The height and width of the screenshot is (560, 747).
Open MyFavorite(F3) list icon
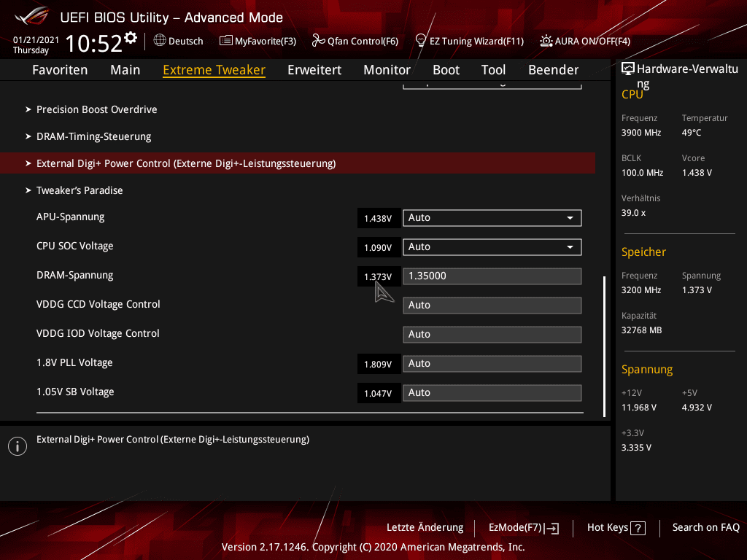point(226,41)
